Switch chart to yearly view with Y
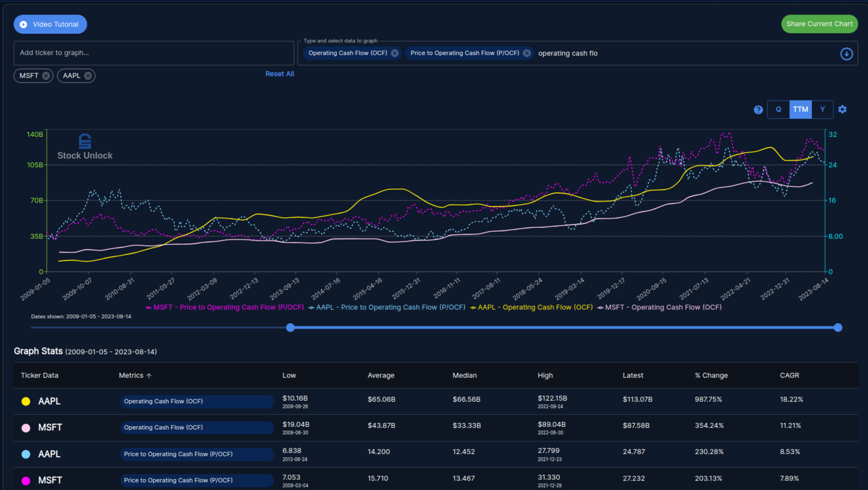Image resolution: width=868 pixels, height=490 pixels. (822, 109)
